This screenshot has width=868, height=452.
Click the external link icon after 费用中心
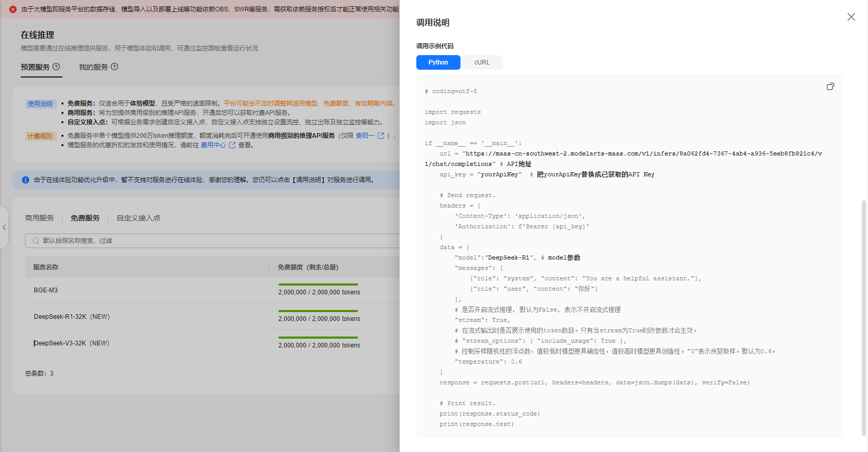pyautogui.click(x=232, y=145)
